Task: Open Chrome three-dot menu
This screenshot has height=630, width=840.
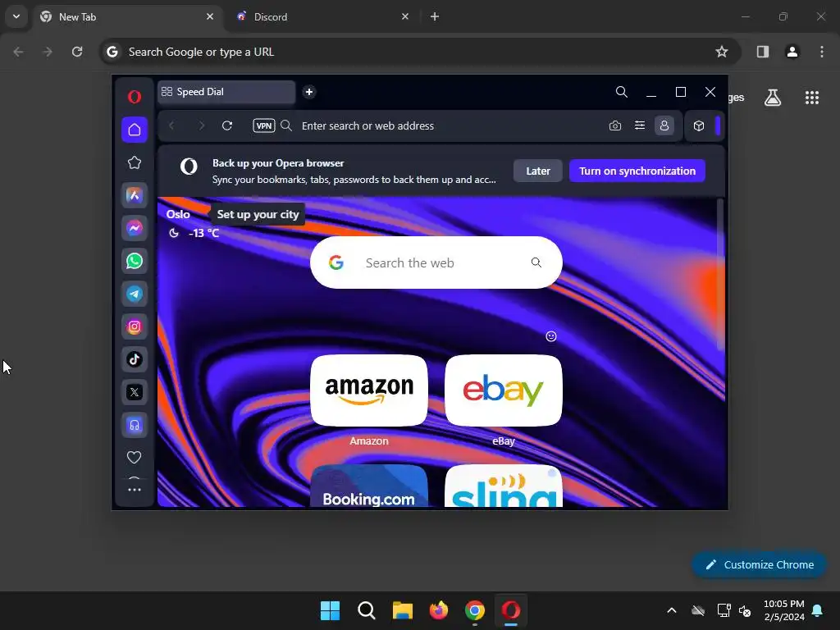Action: click(x=822, y=52)
